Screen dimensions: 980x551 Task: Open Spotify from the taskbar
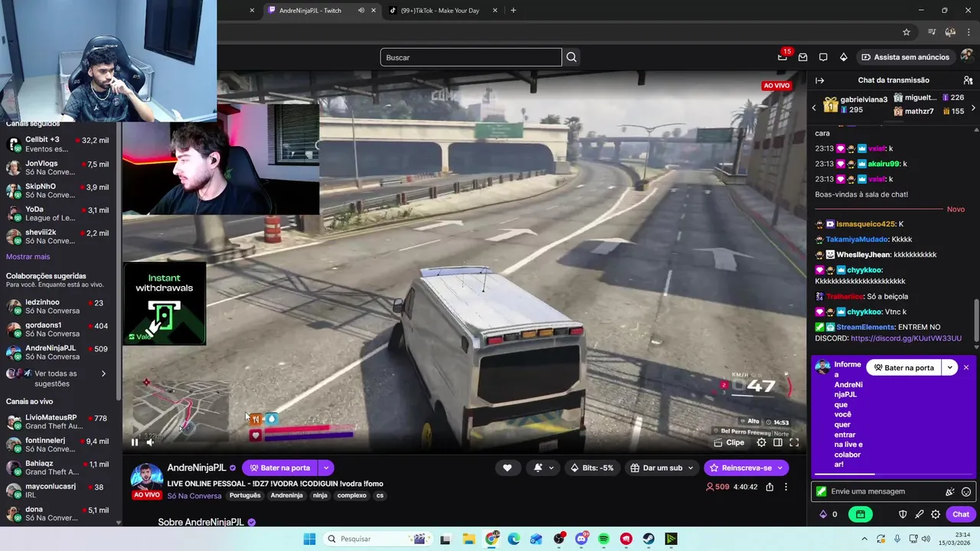pos(603,539)
